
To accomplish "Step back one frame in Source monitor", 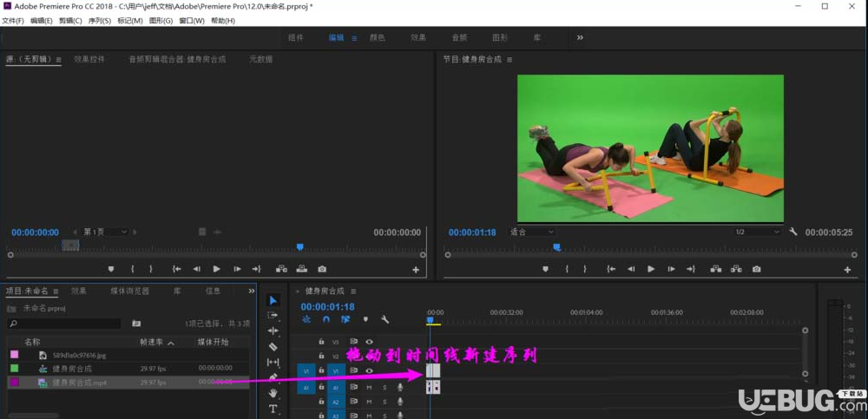I will pyautogui.click(x=196, y=269).
